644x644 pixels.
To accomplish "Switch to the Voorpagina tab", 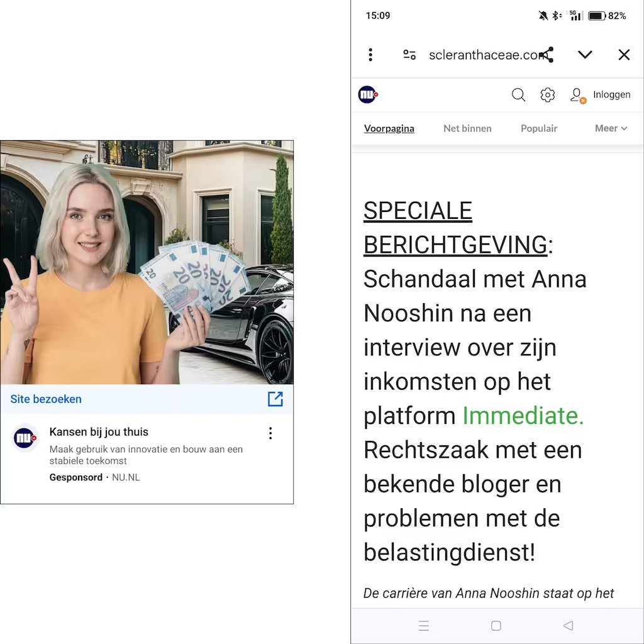I will click(x=389, y=128).
